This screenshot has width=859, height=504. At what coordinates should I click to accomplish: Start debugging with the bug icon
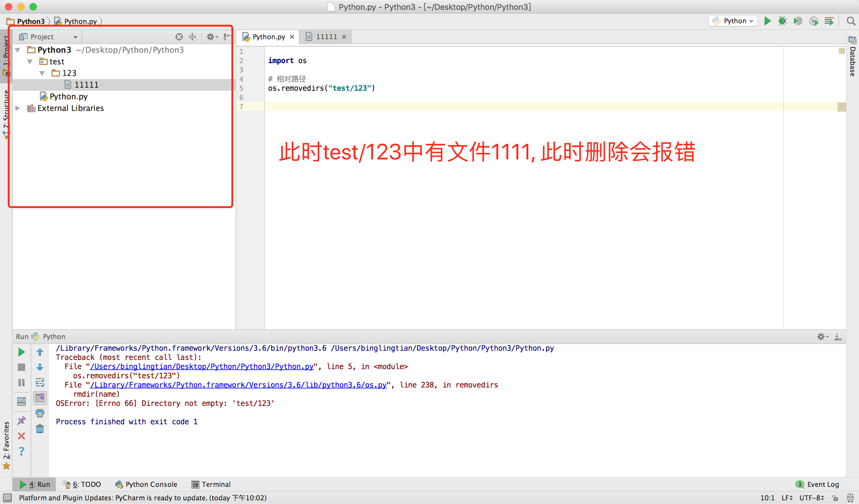click(782, 21)
